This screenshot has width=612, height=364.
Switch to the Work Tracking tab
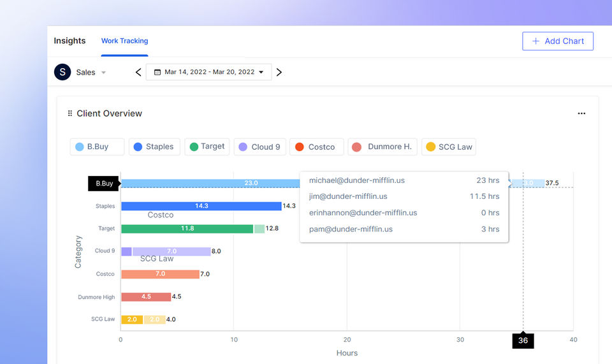tap(124, 41)
